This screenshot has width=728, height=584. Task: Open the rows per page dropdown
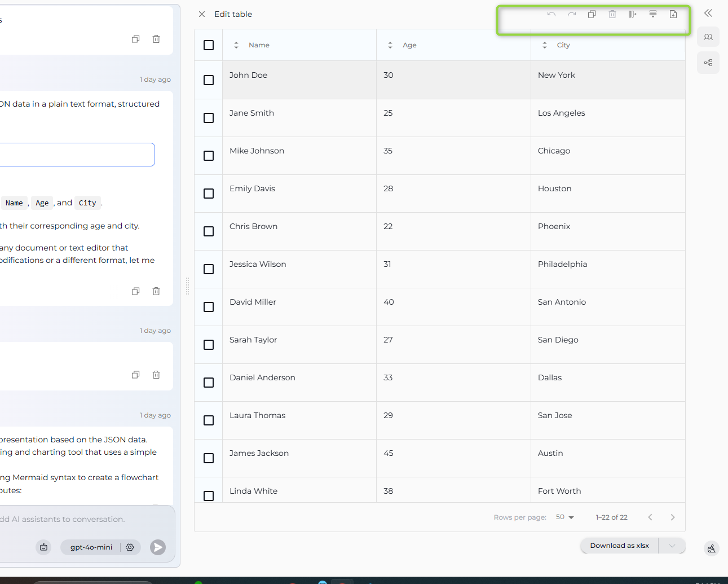(564, 517)
